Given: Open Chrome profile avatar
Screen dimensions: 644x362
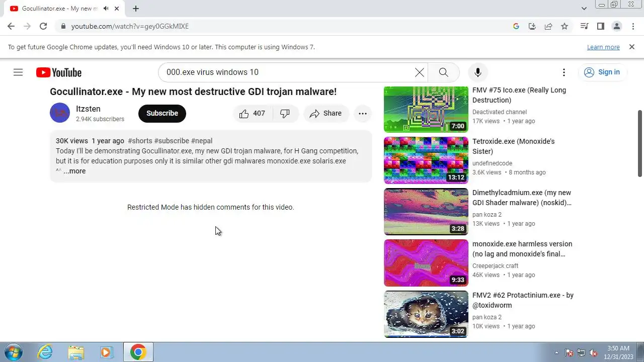Looking at the screenshot, I should [616, 26].
